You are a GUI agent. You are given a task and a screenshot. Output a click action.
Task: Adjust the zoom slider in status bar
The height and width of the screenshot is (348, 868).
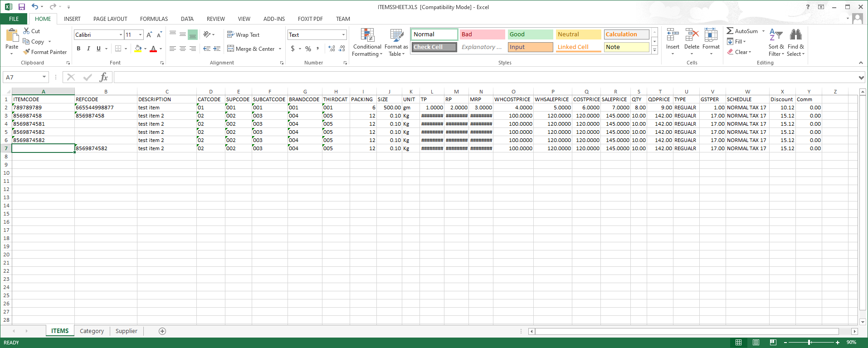(809, 343)
